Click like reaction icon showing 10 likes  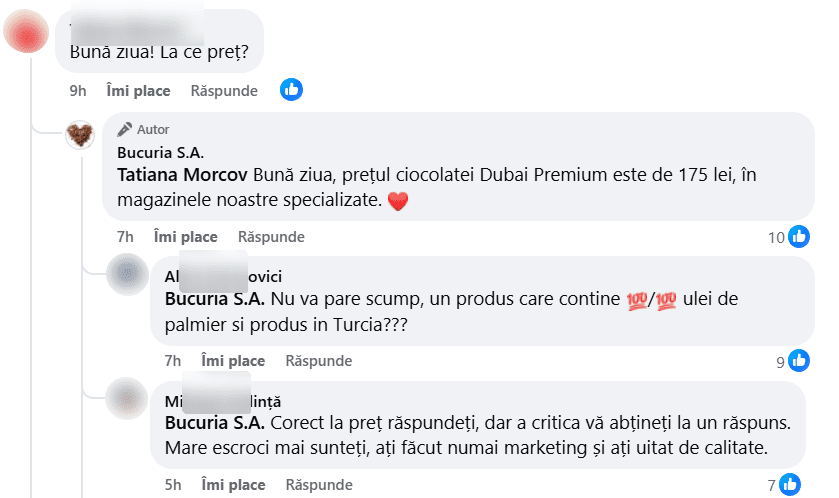(x=799, y=237)
